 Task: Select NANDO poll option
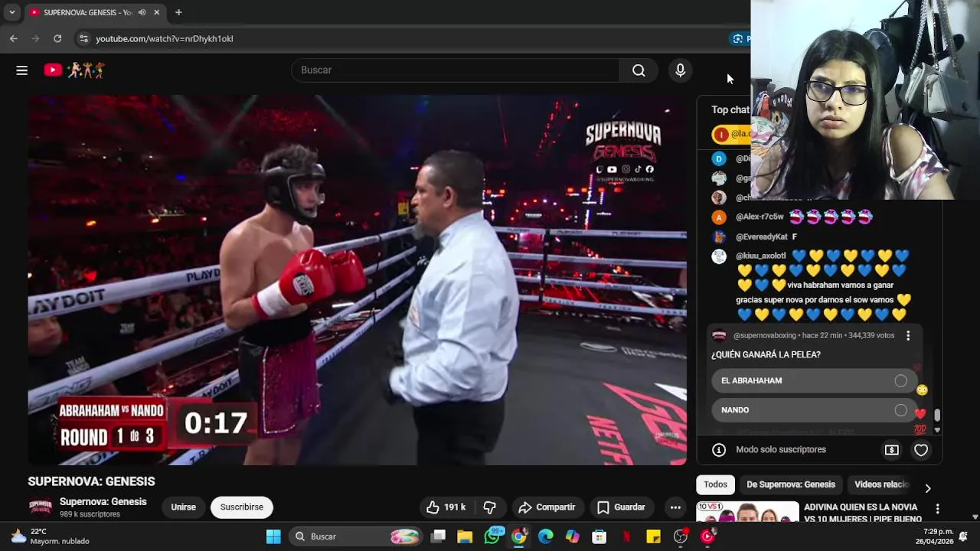[x=815, y=410]
